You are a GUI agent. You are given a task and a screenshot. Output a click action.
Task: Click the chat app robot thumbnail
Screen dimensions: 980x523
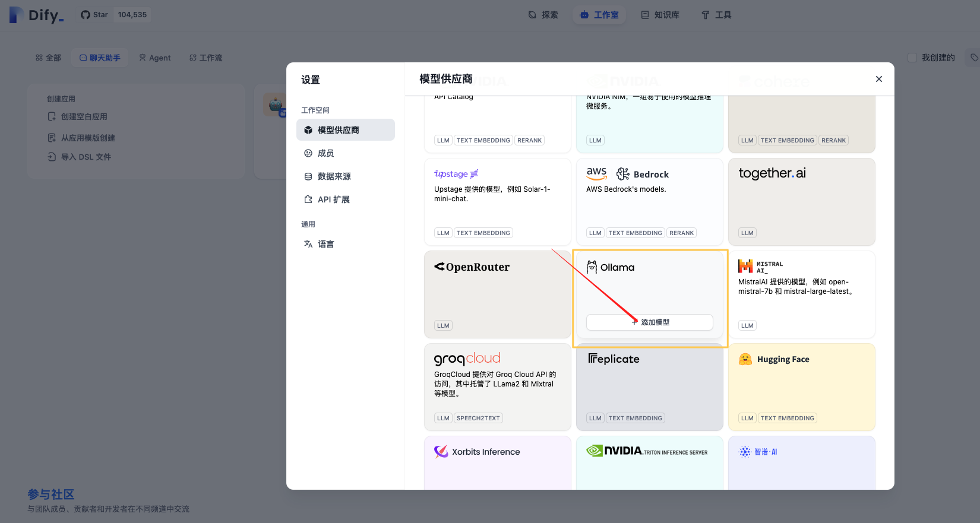click(x=275, y=105)
